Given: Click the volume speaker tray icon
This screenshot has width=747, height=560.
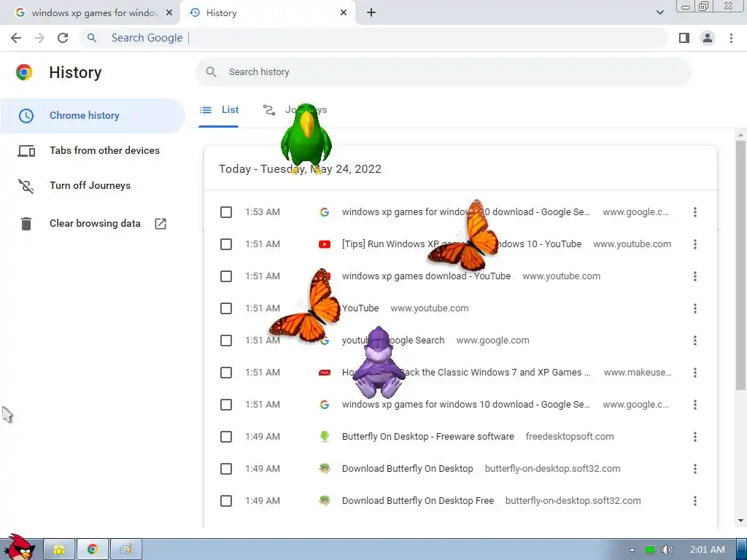Looking at the screenshot, I should pyautogui.click(x=667, y=550).
